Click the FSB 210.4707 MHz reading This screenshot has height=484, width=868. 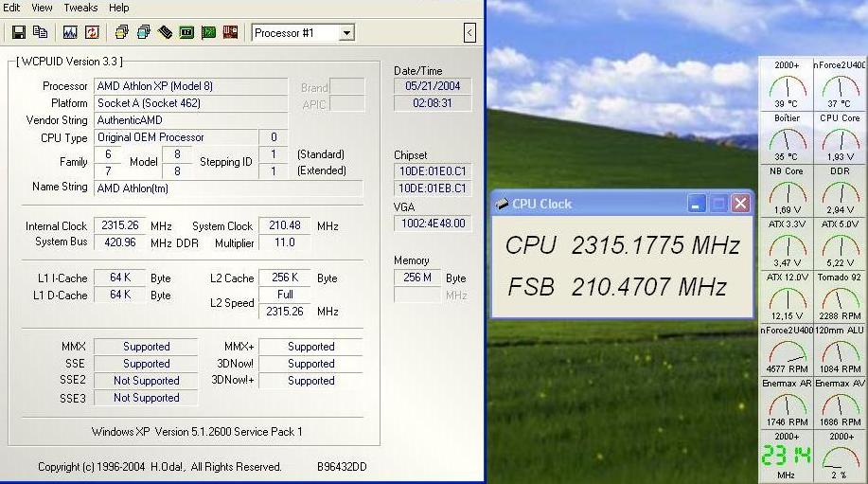click(x=617, y=287)
